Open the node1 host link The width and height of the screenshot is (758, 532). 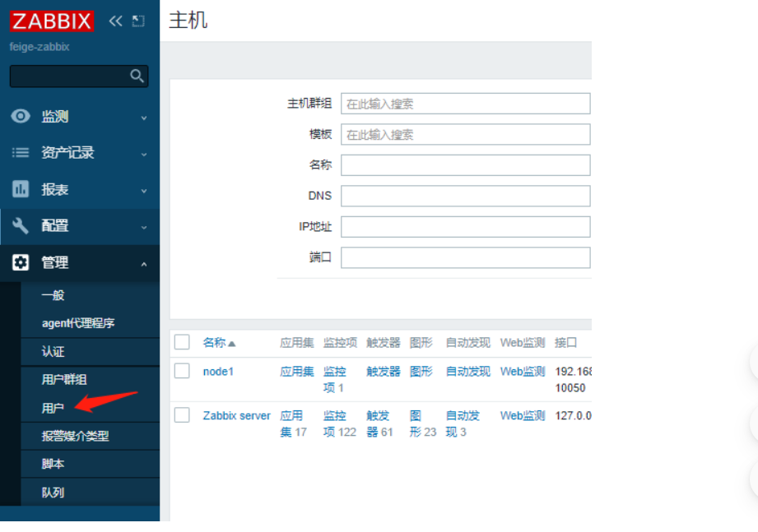(218, 372)
